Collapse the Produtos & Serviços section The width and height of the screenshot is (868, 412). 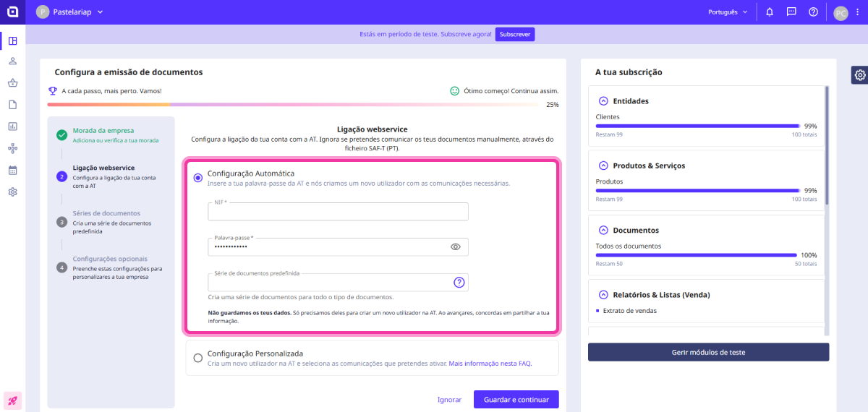point(603,166)
